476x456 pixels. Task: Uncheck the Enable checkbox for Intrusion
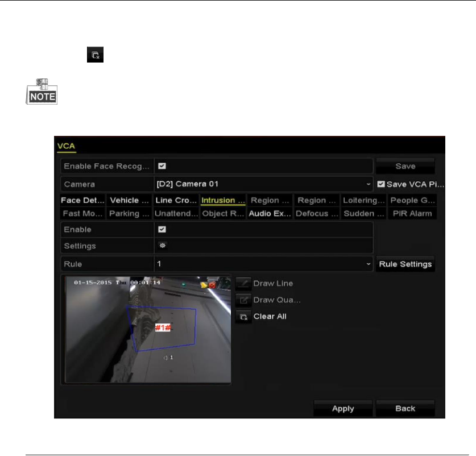[x=162, y=229]
